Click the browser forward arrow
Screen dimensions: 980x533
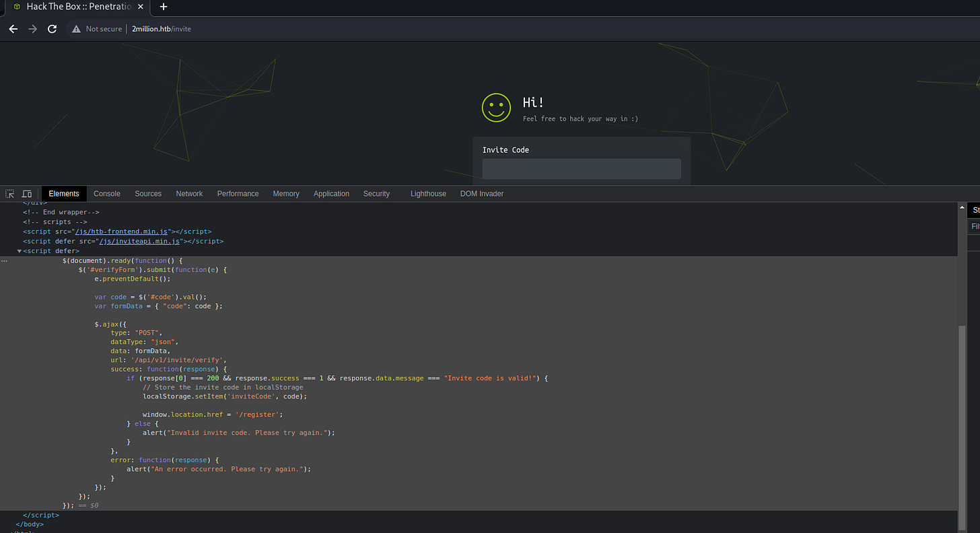(32, 29)
